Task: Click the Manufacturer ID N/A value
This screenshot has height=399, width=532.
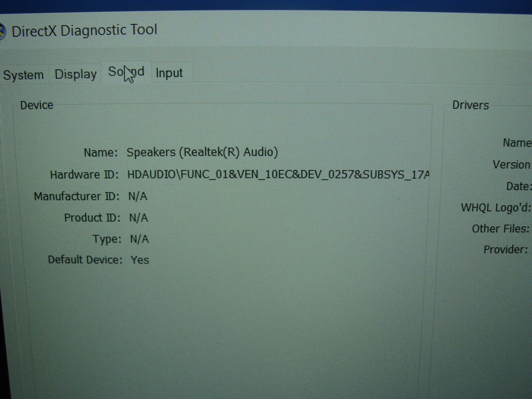Action: [x=138, y=197]
